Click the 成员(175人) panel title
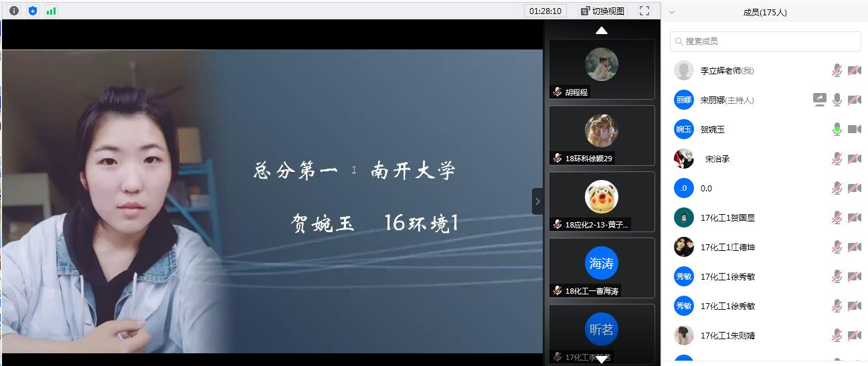This screenshot has height=366, width=868. [x=765, y=12]
